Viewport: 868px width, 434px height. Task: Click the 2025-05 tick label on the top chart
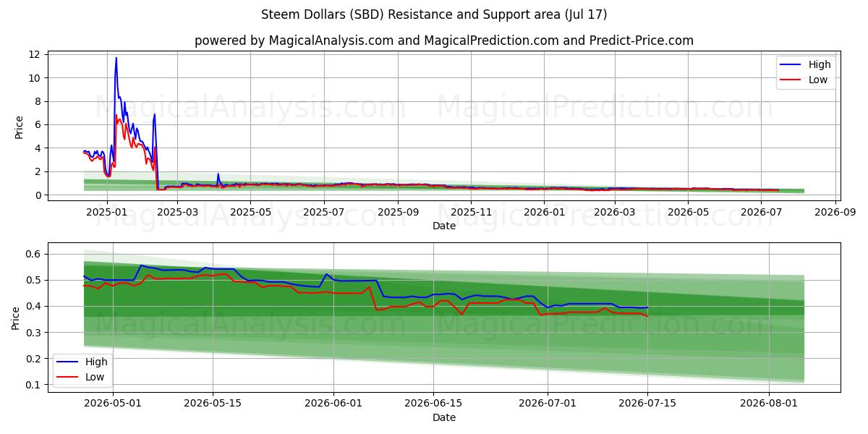point(250,212)
